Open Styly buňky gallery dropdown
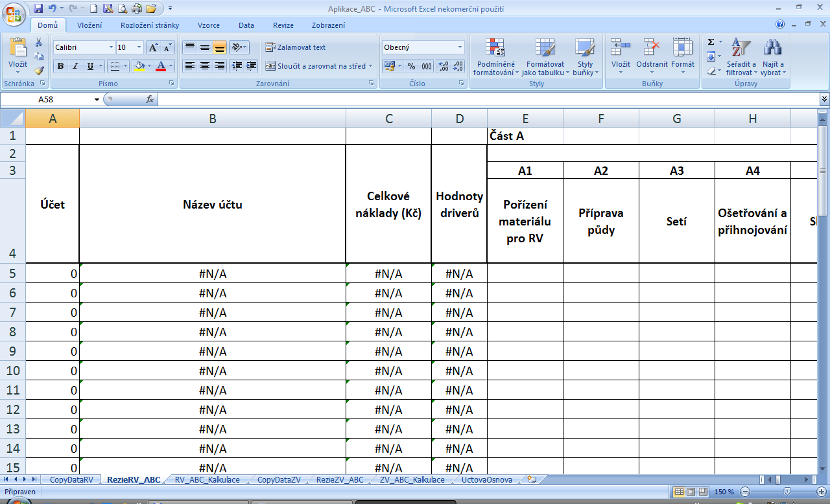830x504 pixels. pyautogui.click(x=585, y=56)
